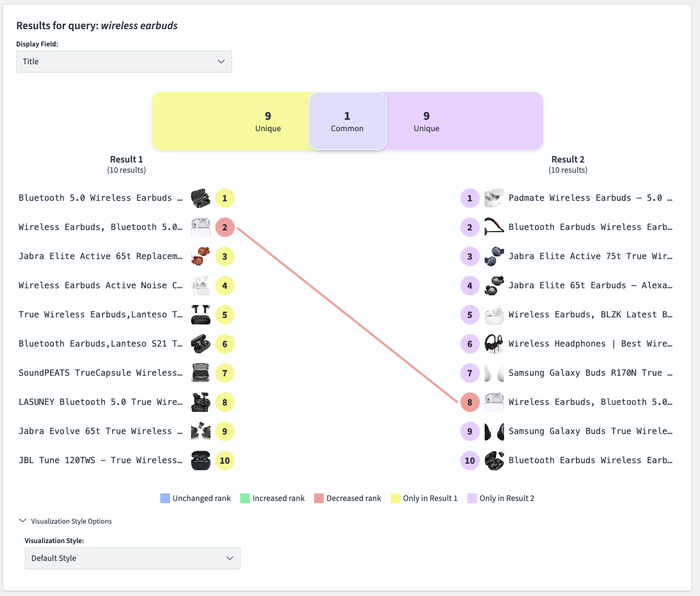Click the Wireless Headphones Best Wireless result
This screenshot has width=700, height=596.
click(590, 344)
